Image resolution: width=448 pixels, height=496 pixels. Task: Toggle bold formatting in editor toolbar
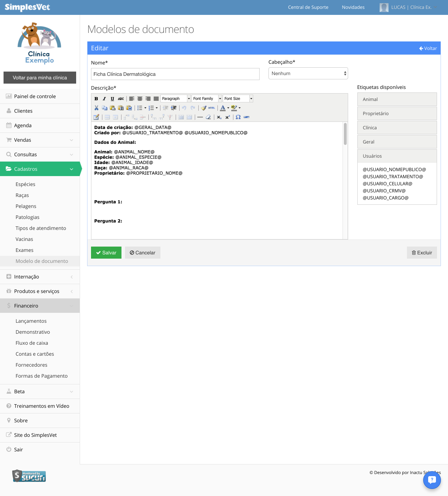click(x=96, y=99)
